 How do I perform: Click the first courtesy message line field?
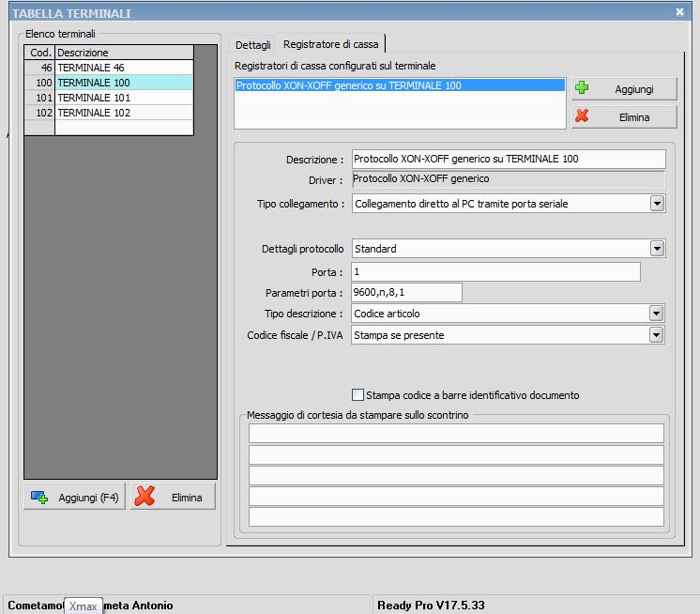(456, 433)
